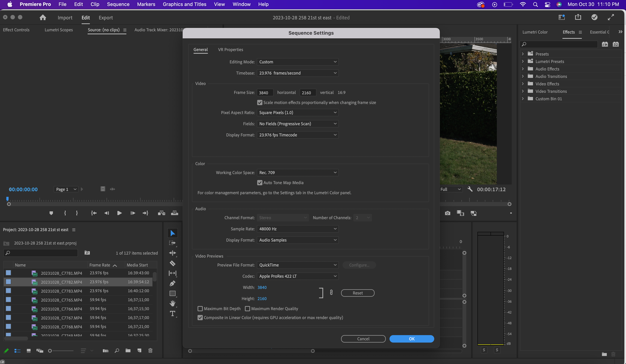This screenshot has width=626, height=364.
Task: Add a marker in the Source monitor
Action: point(51,213)
